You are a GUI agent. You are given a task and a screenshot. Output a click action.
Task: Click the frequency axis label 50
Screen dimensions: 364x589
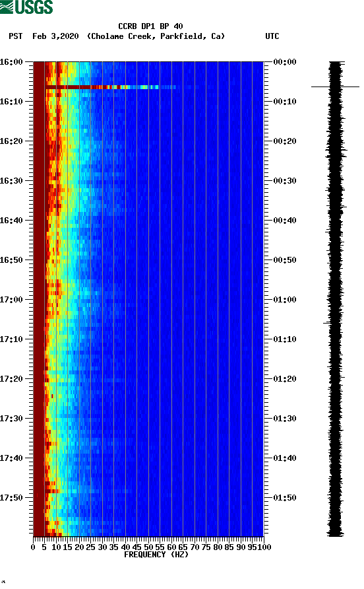pyautogui.click(x=148, y=547)
